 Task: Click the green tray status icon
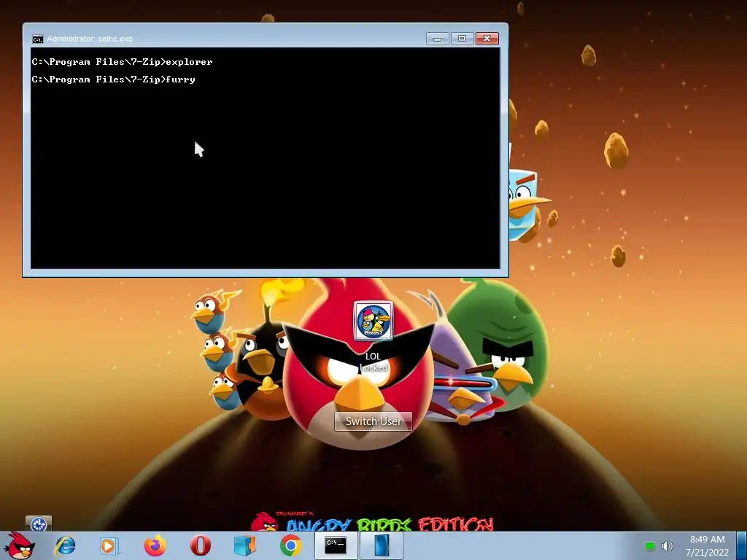649,546
